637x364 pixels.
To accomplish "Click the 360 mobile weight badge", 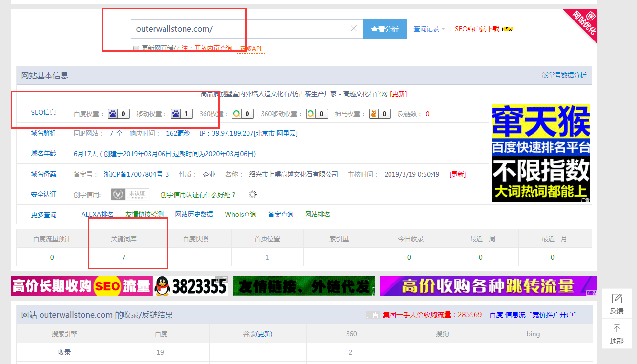I will [x=317, y=114].
